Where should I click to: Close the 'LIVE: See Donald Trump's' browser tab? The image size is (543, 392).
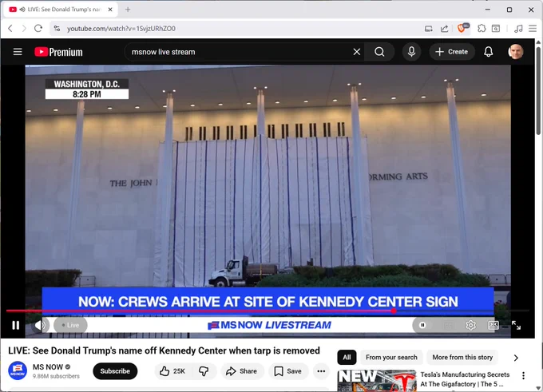[110, 10]
